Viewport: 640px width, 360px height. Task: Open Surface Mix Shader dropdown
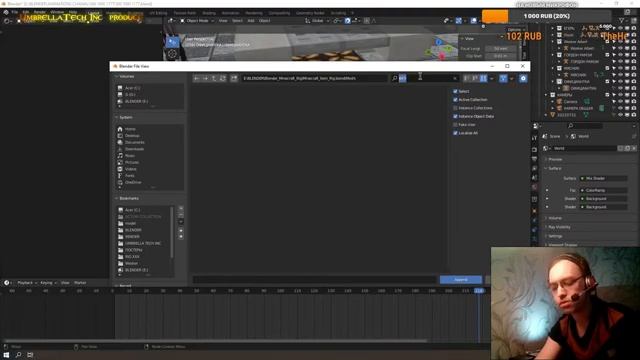[603, 178]
